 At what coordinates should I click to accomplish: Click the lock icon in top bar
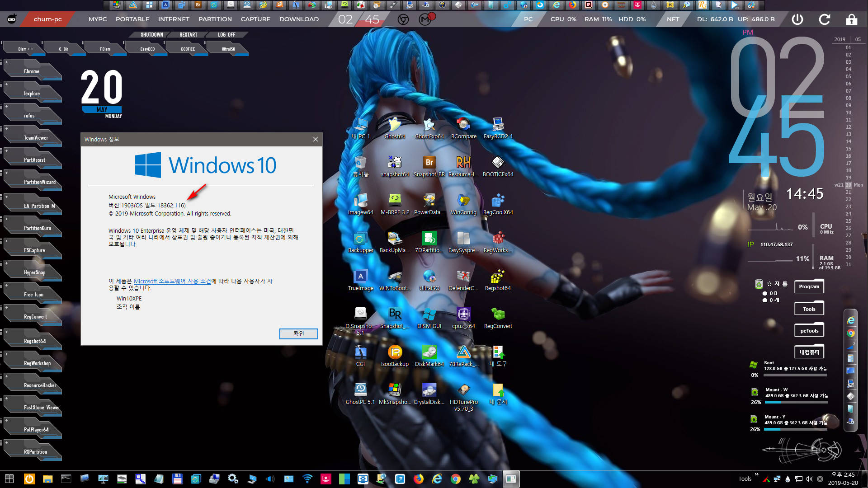[852, 19]
